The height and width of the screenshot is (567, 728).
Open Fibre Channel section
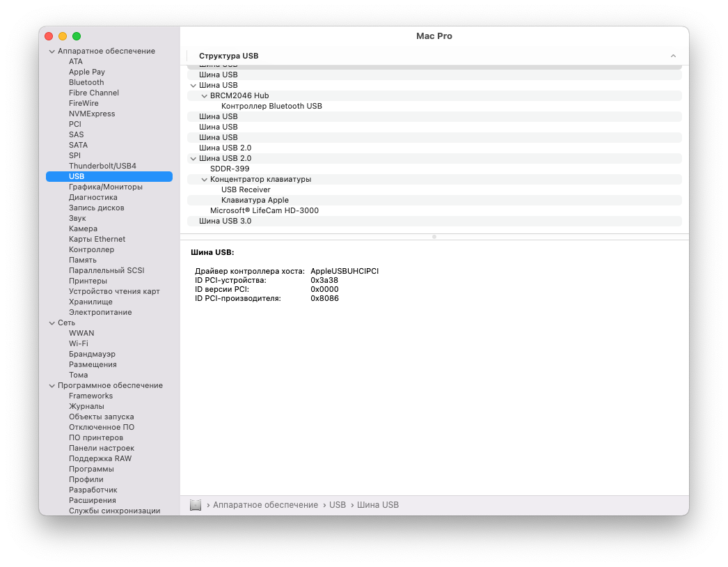(94, 93)
